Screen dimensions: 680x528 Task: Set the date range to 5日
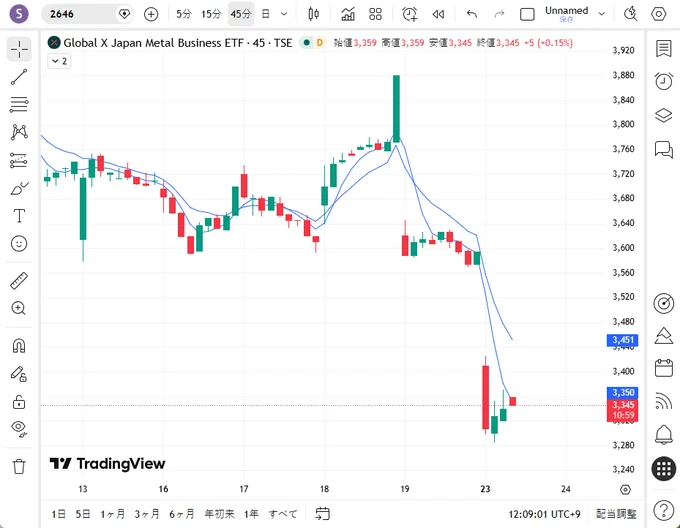pos(83,514)
